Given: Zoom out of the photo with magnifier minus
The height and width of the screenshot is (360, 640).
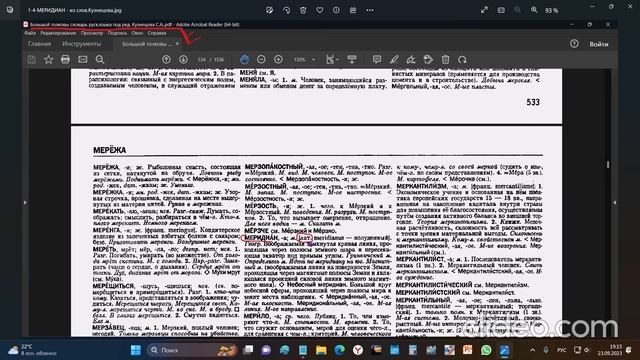Looking at the screenshot, I should tap(518, 10).
